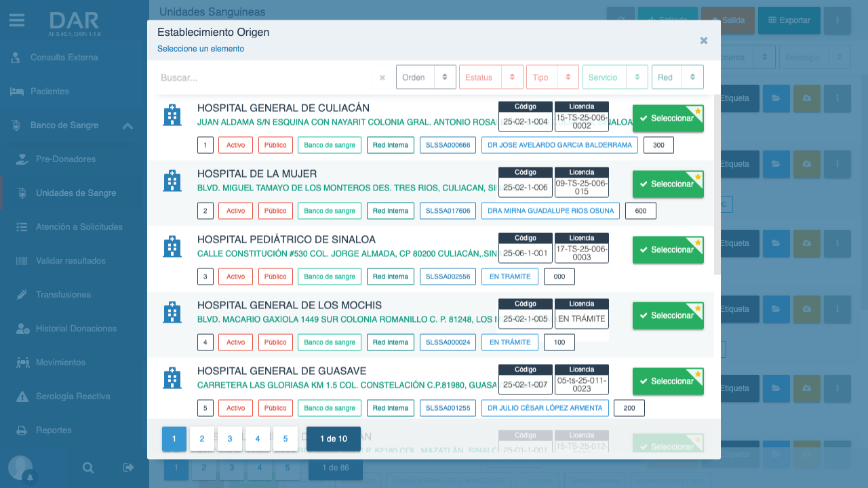Click the search magnifier icon in sidebar footer
The height and width of the screenshot is (488, 868).
coord(88,468)
